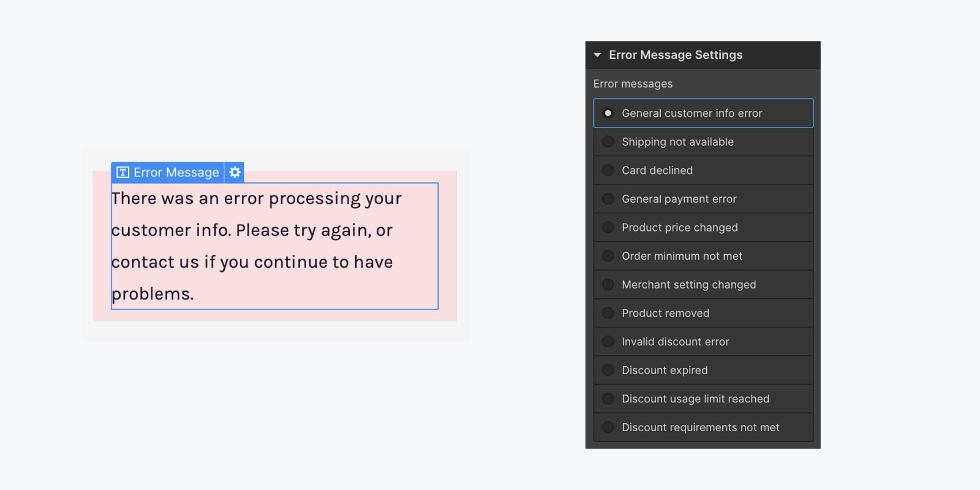
Task: Select Discount requirements not met radio
Action: 608,428
